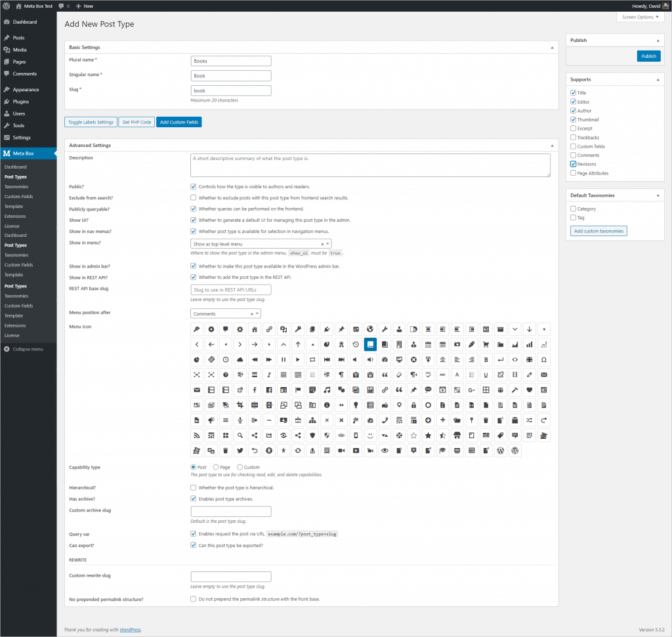Click the Get PHP Code button
Screen dimensions: 672x637
[x=136, y=122]
